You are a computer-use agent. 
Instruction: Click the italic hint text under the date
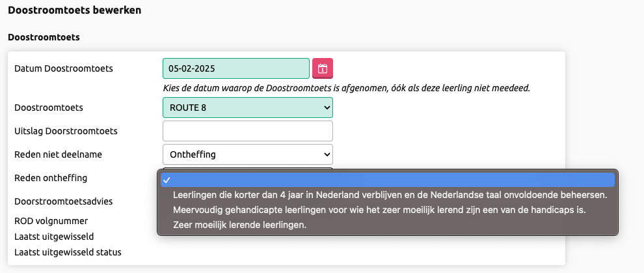pyautogui.click(x=347, y=88)
